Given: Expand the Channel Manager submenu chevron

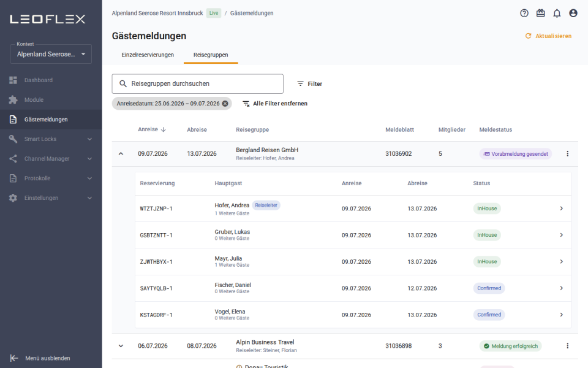Looking at the screenshot, I should pos(89,158).
